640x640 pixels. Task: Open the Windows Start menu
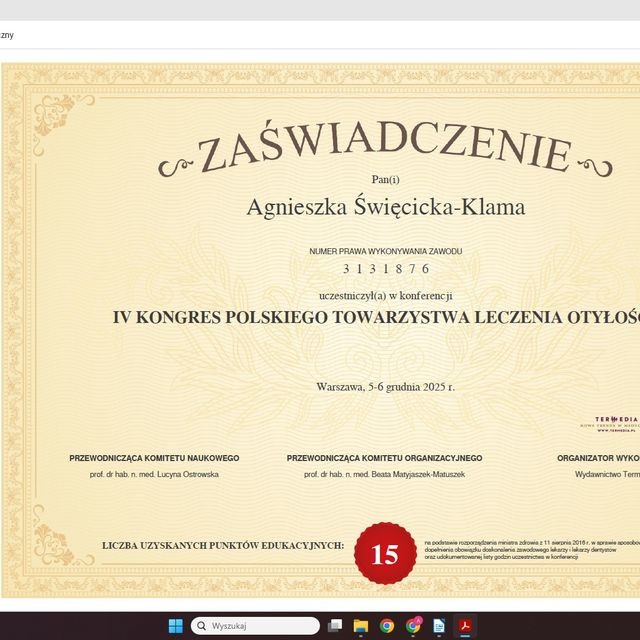(176, 625)
